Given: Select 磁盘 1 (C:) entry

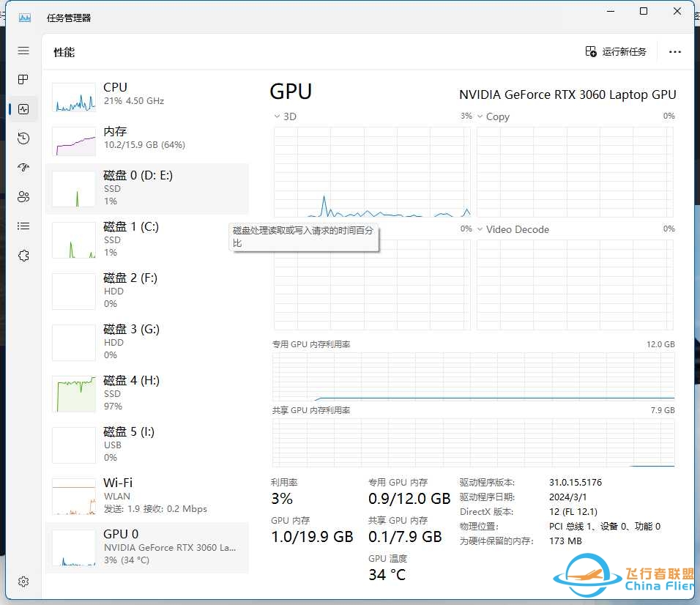Looking at the screenshot, I should 147,240.
